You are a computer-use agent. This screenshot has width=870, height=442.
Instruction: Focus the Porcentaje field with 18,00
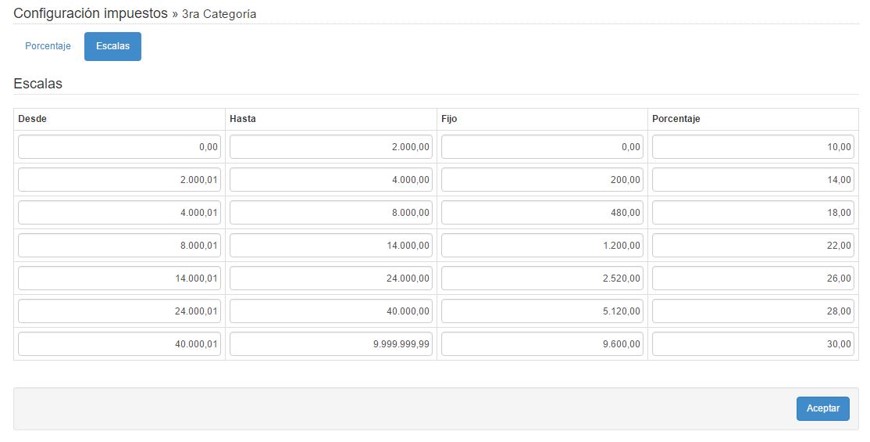pyautogui.click(x=753, y=213)
